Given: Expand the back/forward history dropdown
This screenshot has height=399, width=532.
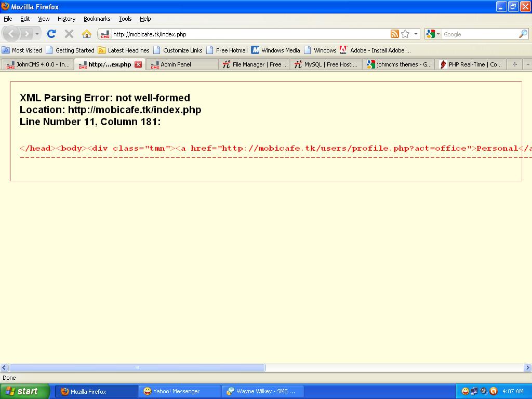Looking at the screenshot, I should click(37, 34).
